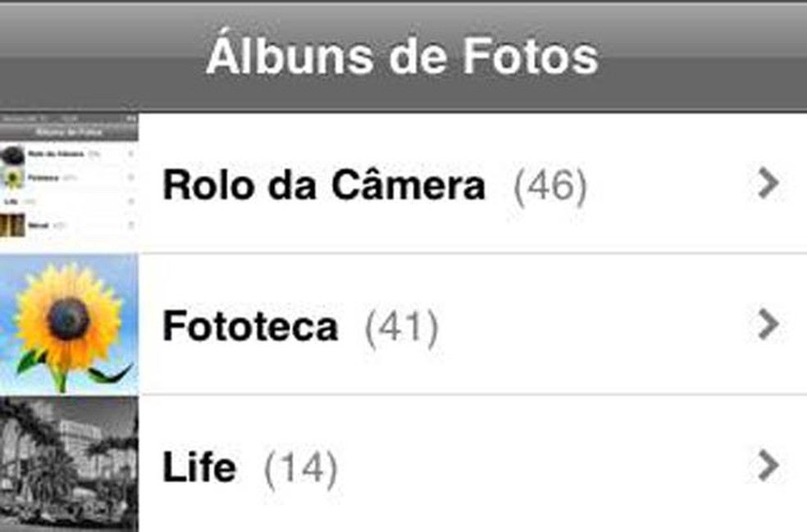The image size is (807, 532).
Task: Click the (41) photo count
Action: point(401,328)
